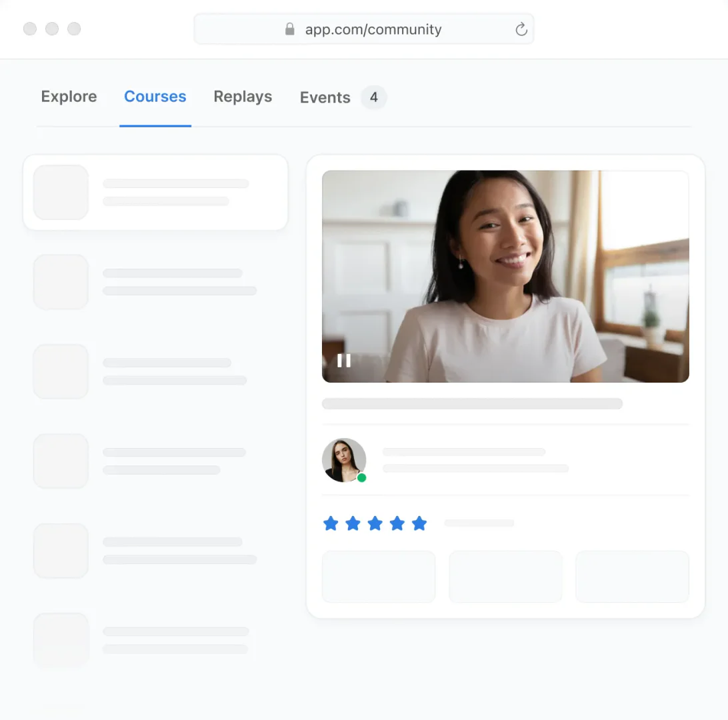Select the fifth blue star rating icon
This screenshot has width=728, height=720.
tap(419, 523)
